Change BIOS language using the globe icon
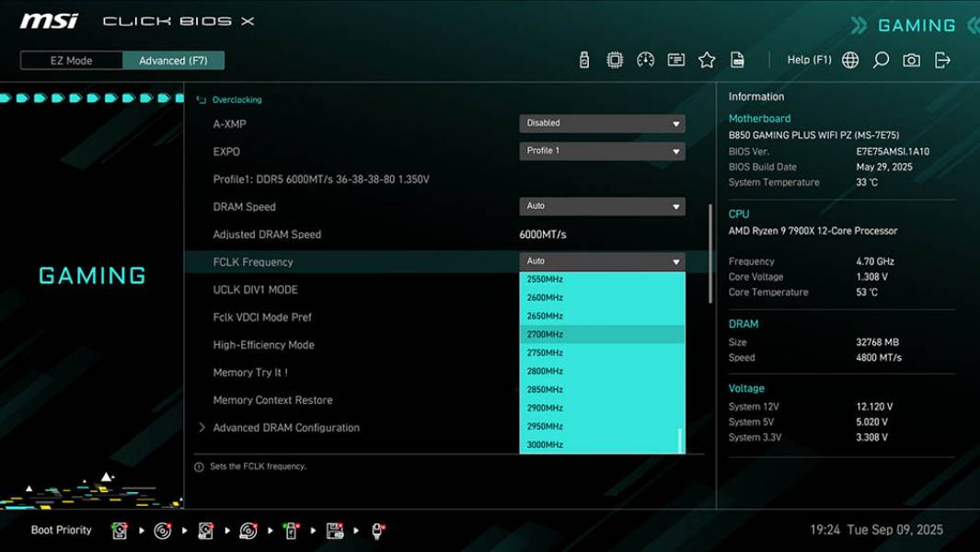Viewport: 980px width, 552px height. [849, 59]
